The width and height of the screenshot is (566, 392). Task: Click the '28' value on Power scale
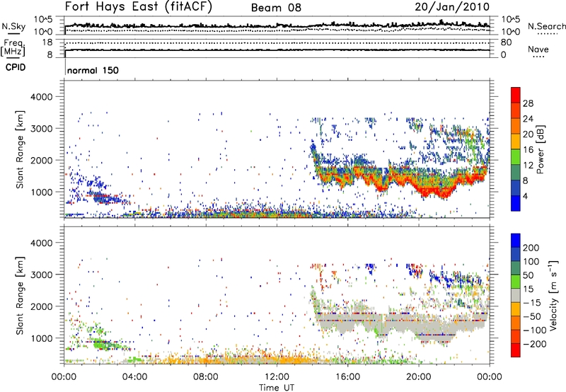(x=528, y=103)
